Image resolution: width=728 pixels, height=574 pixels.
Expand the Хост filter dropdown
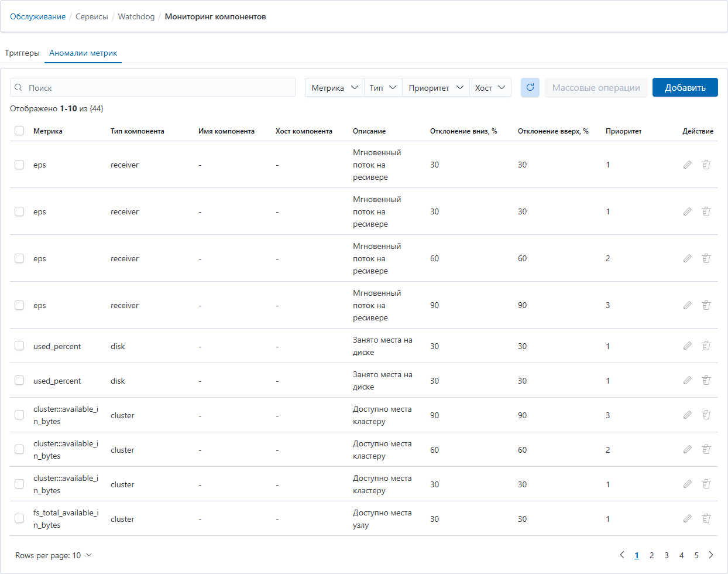click(490, 88)
